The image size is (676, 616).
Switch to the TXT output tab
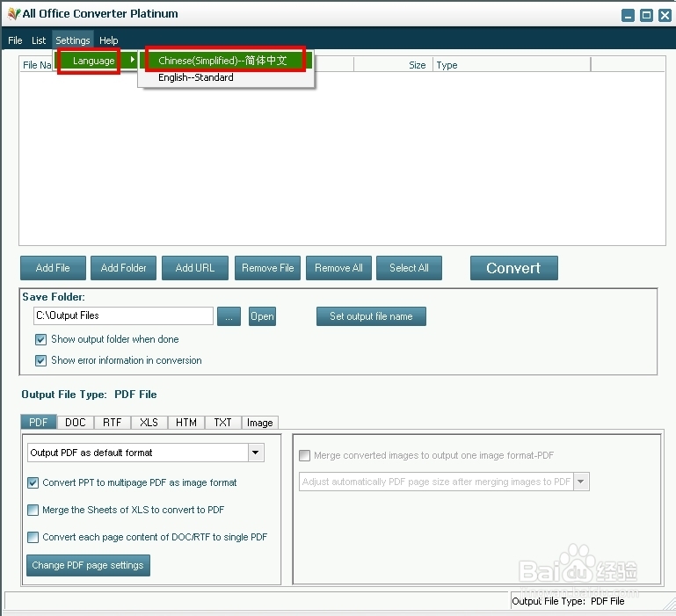point(223,423)
